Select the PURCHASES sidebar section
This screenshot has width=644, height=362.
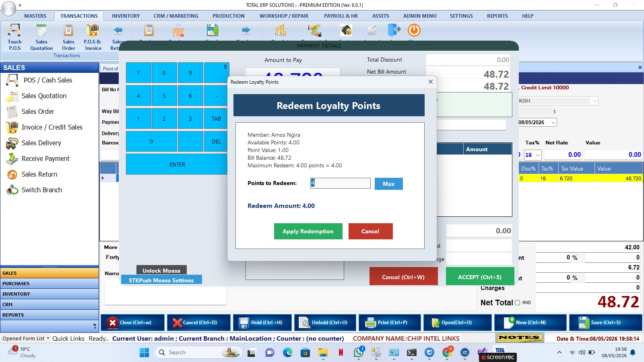[50, 284]
